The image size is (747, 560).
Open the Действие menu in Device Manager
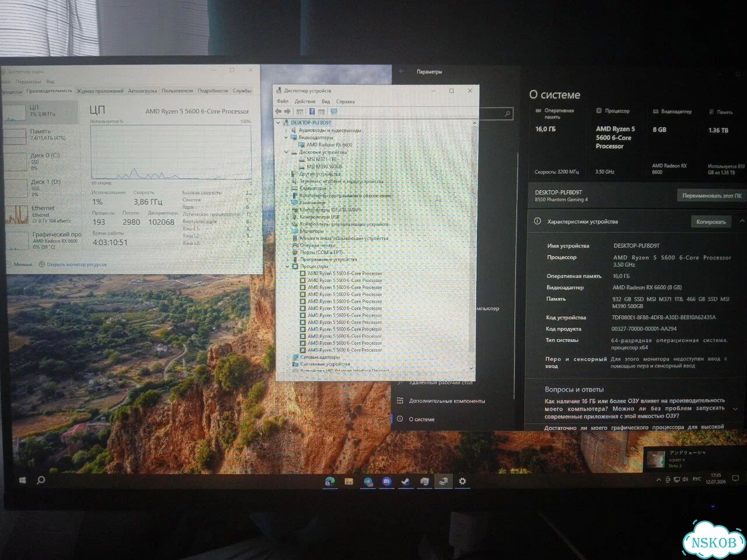(x=305, y=101)
